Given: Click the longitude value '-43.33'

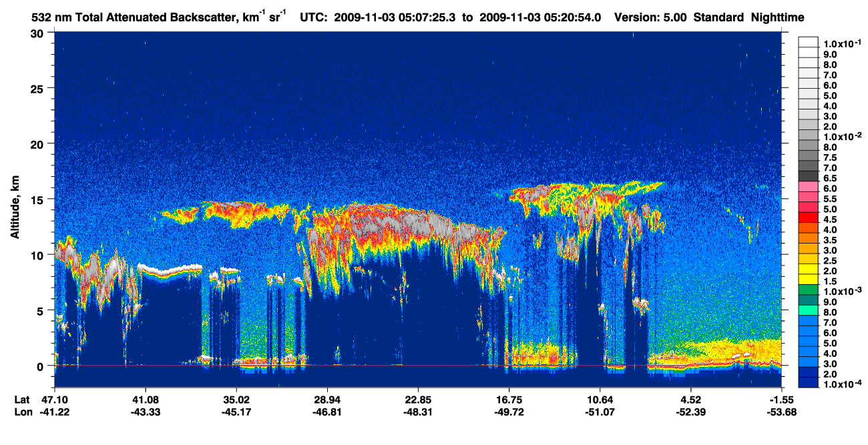Looking at the screenshot, I should (145, 412).
